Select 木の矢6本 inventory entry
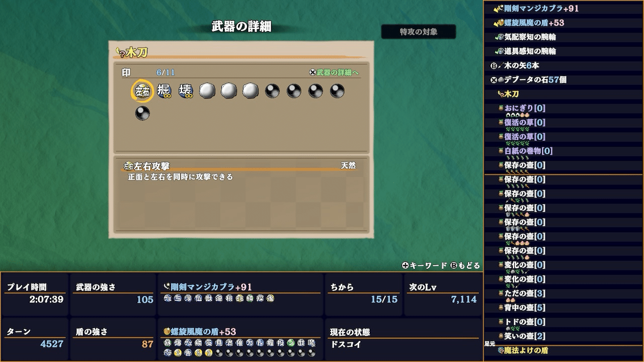This screenshot has height=362, width=644. (x=515, y=65)
